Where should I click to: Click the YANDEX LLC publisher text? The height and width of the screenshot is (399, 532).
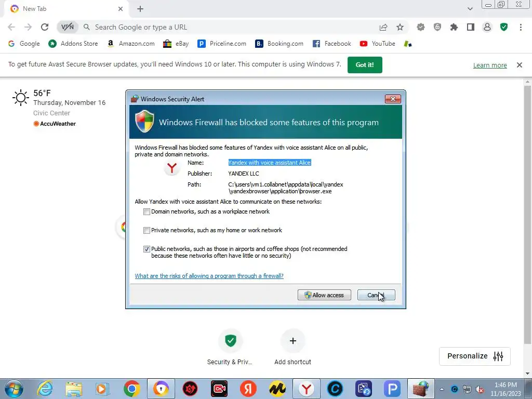244,174
